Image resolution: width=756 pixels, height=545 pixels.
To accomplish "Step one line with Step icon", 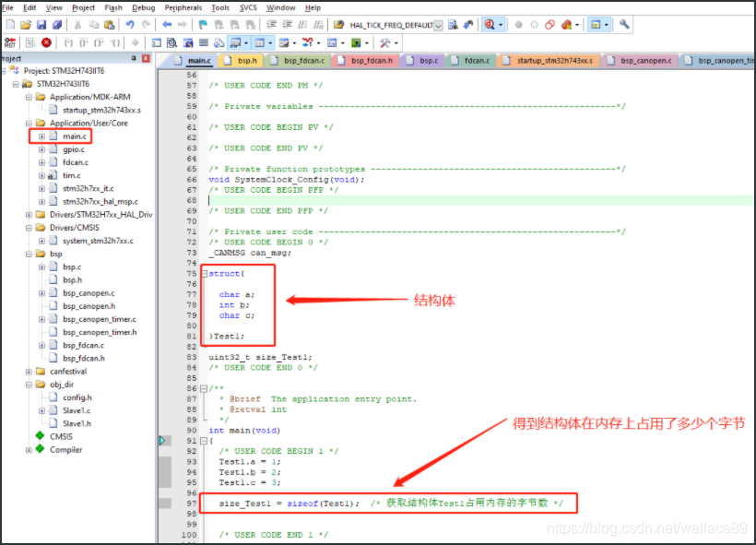I will pos(68,43).
